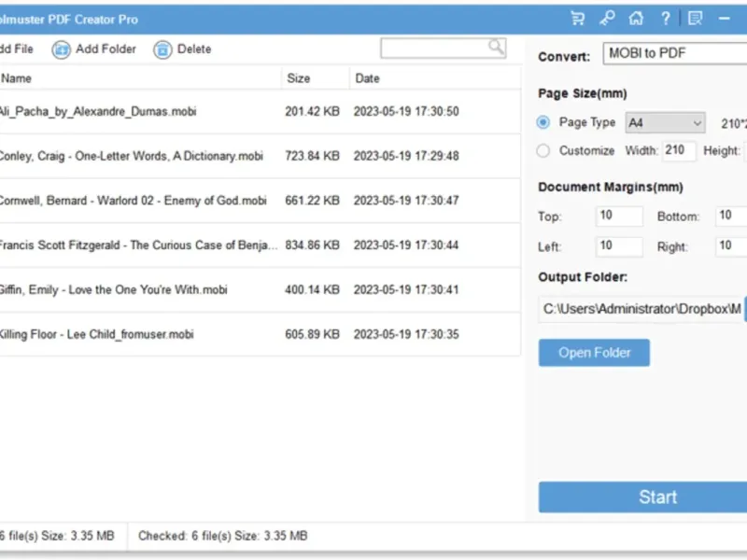Click the Add Folder icon
747x560 pixels.
click(x=62, y=49)
